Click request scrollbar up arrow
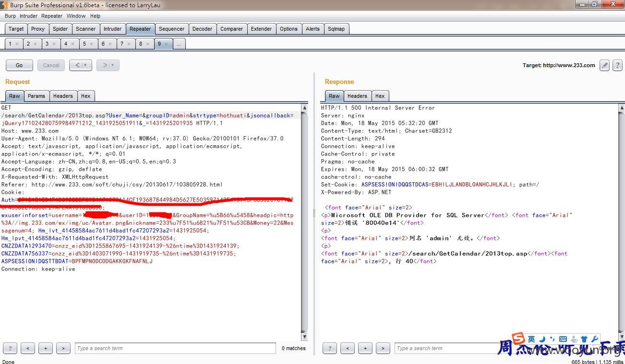This screenshot has width=625, height=364. coord(304,108)
